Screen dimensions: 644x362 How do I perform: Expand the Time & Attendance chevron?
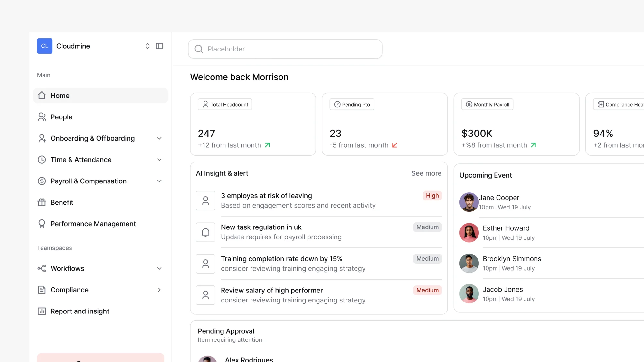pyautogui.click(x=159, y=160)
